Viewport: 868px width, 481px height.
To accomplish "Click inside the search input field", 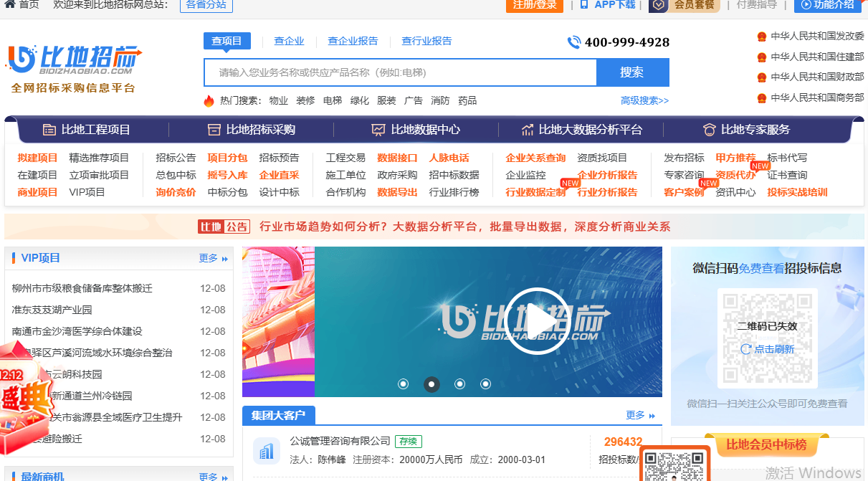I will point(401,72).
